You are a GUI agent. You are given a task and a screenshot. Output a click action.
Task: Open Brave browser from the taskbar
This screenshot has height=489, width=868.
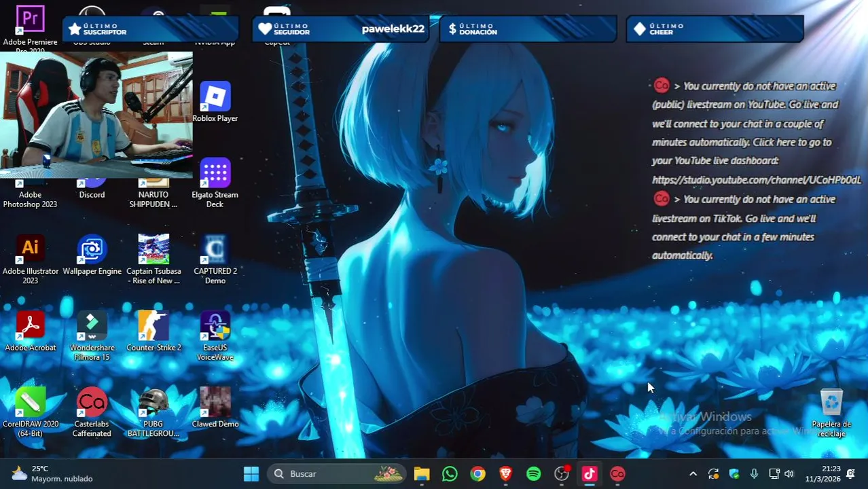tap(505, 473)
